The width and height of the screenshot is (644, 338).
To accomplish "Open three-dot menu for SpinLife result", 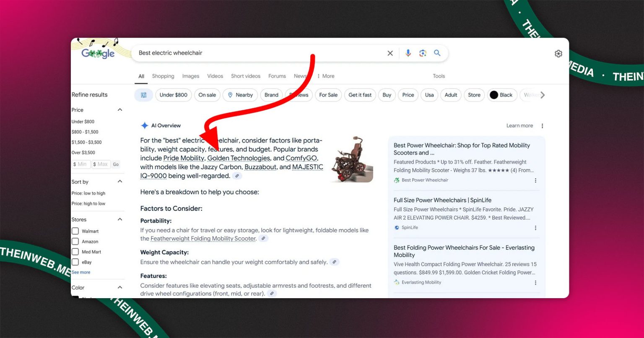I will [535, 228].
